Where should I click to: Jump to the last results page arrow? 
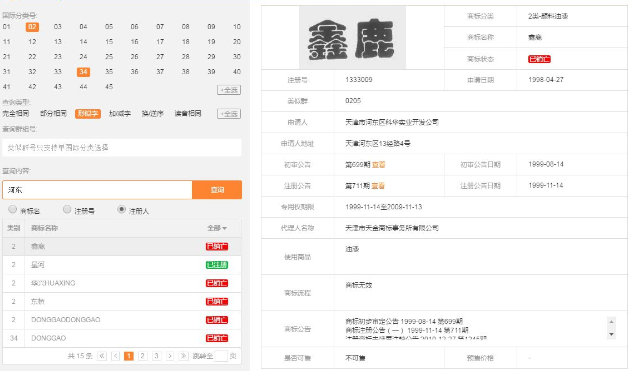pos(183,356)
